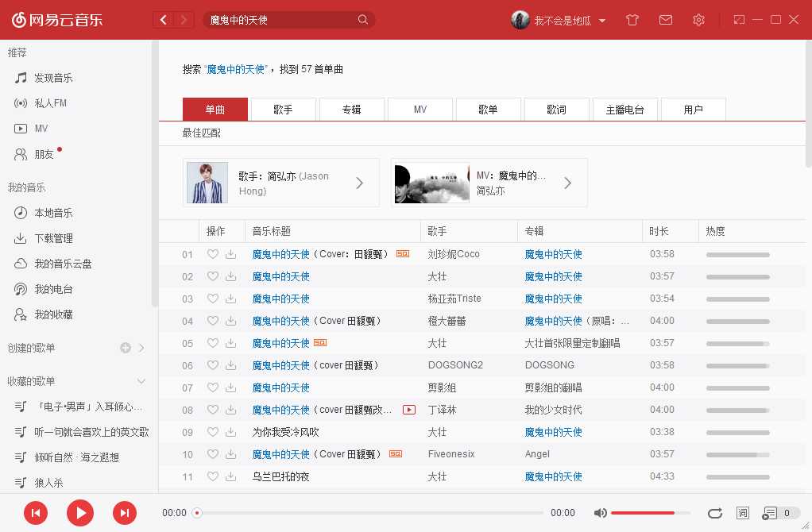Switch to 主播电台 tab
Screen dimensions: 812x532
tap(625, 110)
